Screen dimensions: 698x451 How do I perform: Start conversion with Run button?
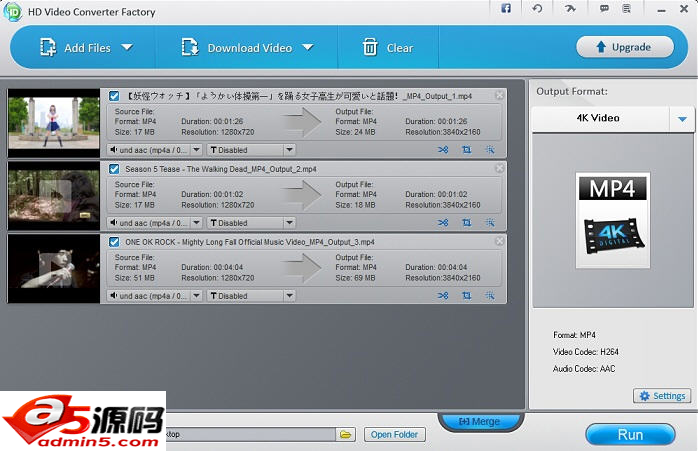click(x=630, y=435)
